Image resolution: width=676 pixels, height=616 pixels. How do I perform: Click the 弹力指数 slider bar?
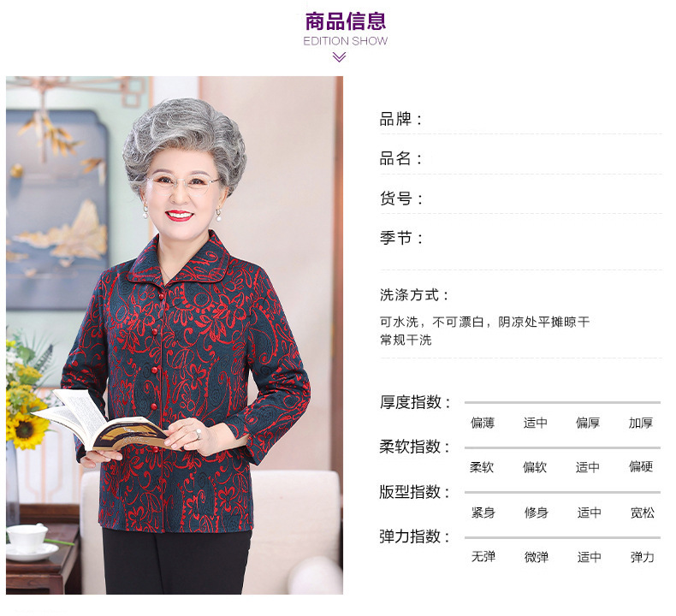[562, 537]
